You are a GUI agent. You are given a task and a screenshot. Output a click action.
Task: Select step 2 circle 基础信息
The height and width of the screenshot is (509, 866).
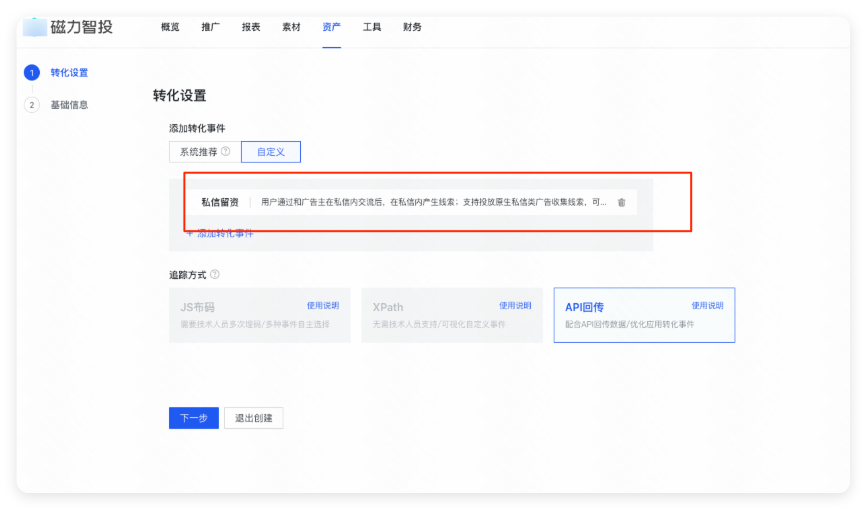[32, 105]
